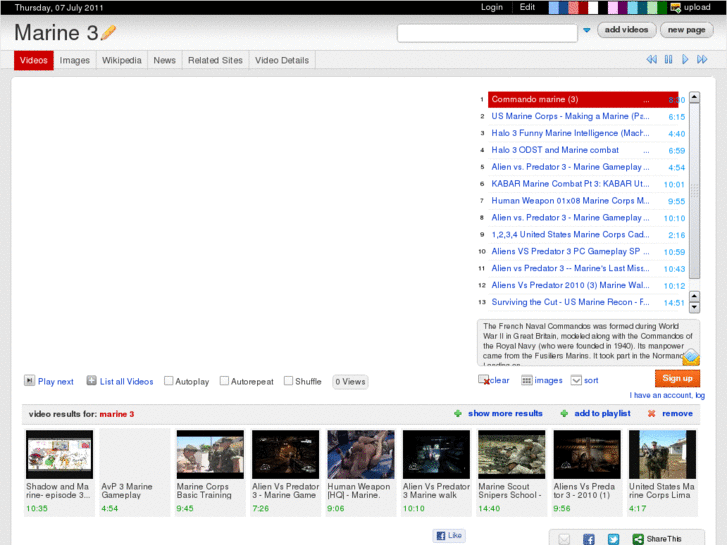727x545 pixels.
Task: Select the purple color swatch
Action: [x=623, y=7]
